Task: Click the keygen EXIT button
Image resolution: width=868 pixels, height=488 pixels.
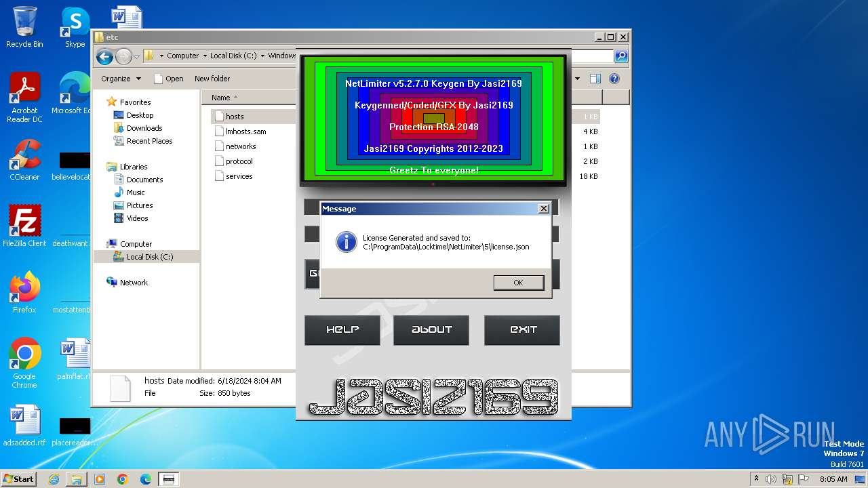Action: [522, 330]
